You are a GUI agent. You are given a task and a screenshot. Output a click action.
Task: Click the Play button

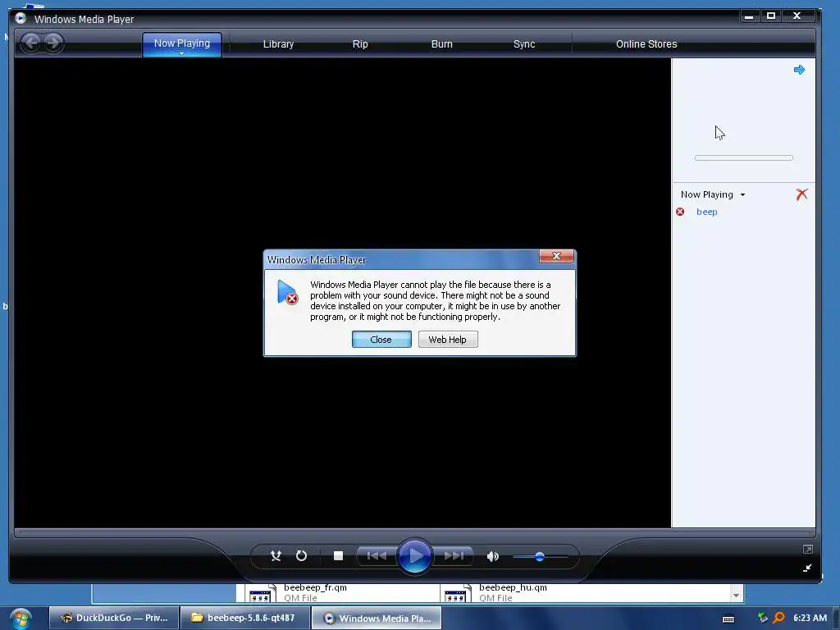pyautogui.click(x=414, y=556)
